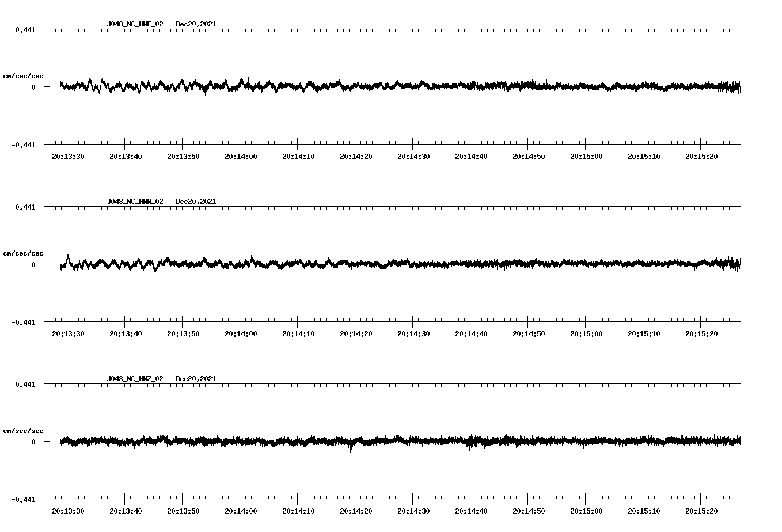The image size is (782, 532).
Task: Click the 20:14:50 tick label on HNE plot
Action: tap(529, 157)
